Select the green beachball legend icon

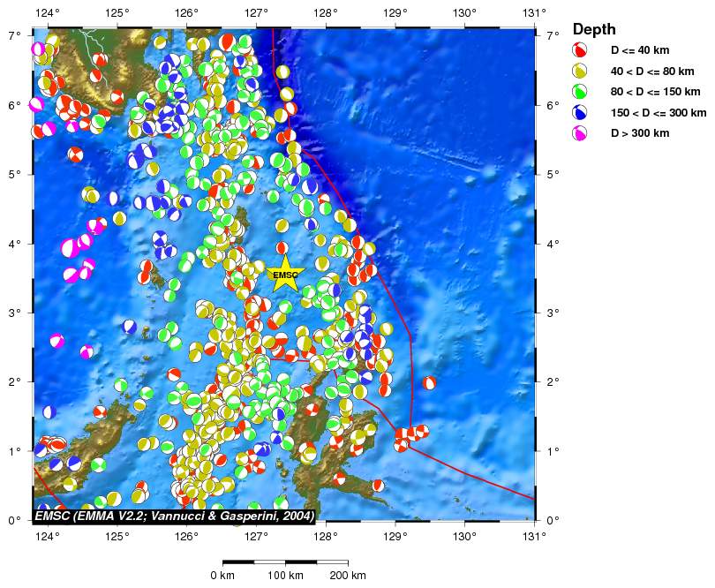(581, 92)
